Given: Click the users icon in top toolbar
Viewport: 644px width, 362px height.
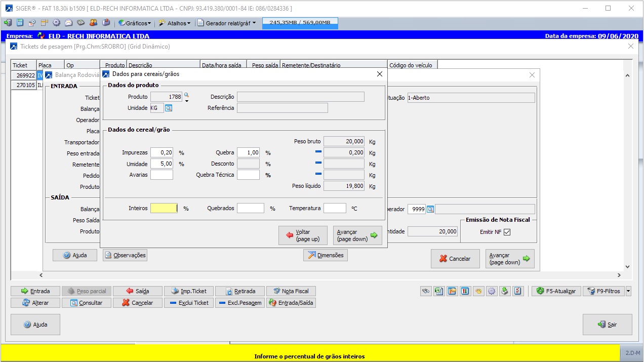Looking at the screenshot, I should click(x=93, y=23).
